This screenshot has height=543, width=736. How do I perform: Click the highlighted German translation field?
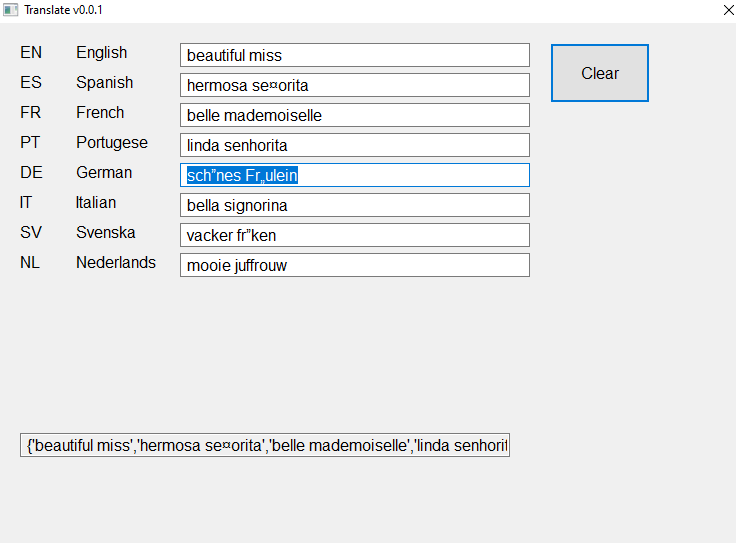pos(354,175)
